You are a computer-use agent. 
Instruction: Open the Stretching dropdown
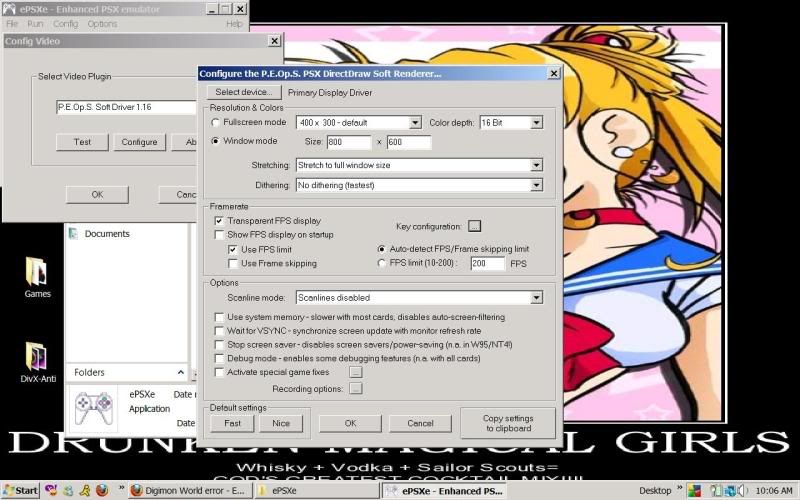pyautogui.click(x=536, y=165)
